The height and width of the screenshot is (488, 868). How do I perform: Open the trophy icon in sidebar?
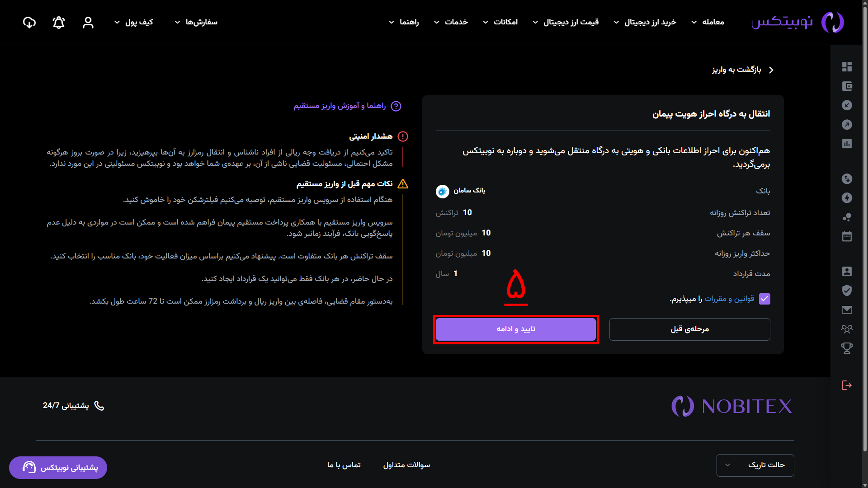point(847,348)
